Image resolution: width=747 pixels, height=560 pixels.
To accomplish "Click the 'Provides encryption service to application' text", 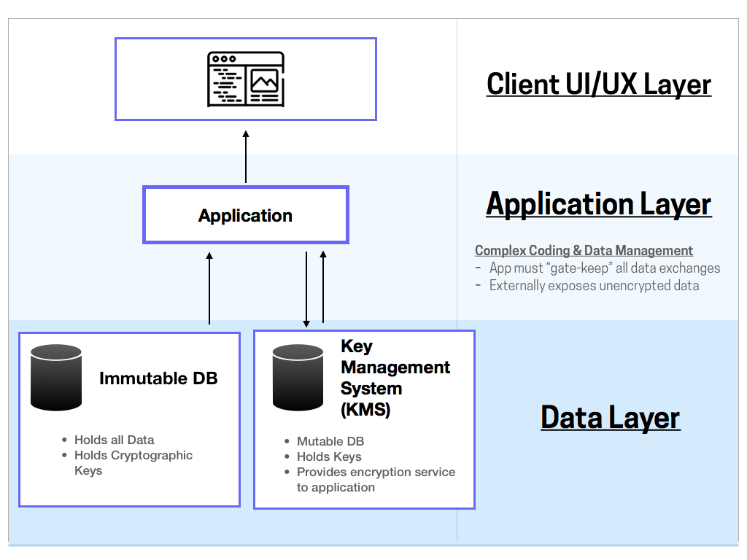I will [376, 479].
